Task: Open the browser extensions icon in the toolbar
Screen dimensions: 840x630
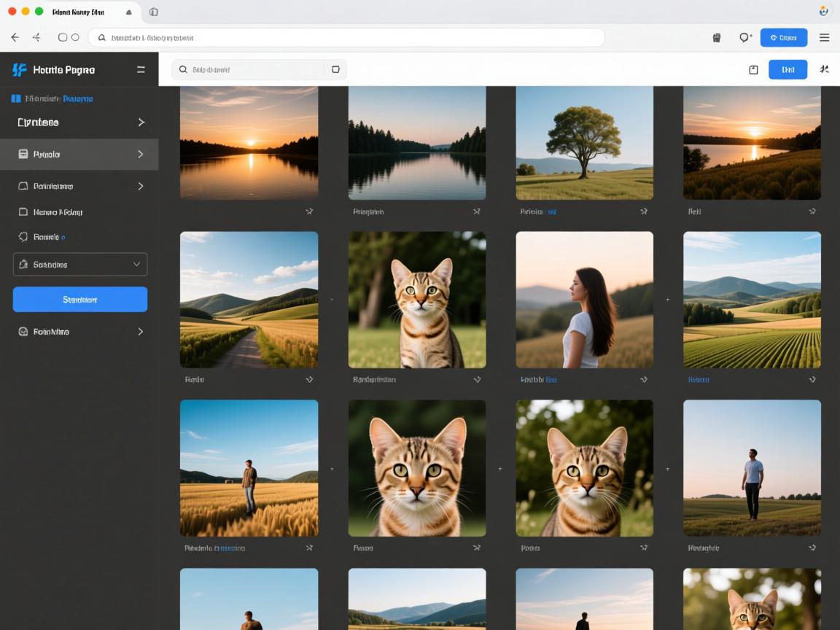Action: [x=717, y=38]
